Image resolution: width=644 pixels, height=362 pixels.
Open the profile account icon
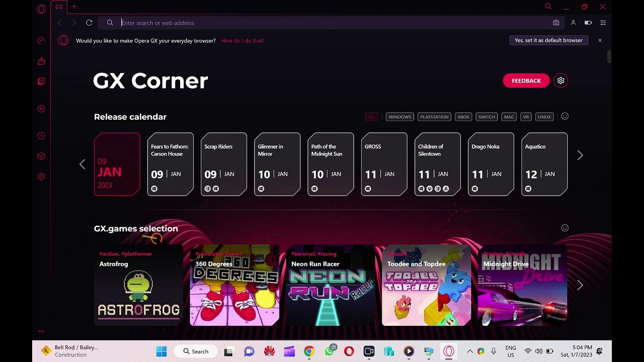(573, 23)
